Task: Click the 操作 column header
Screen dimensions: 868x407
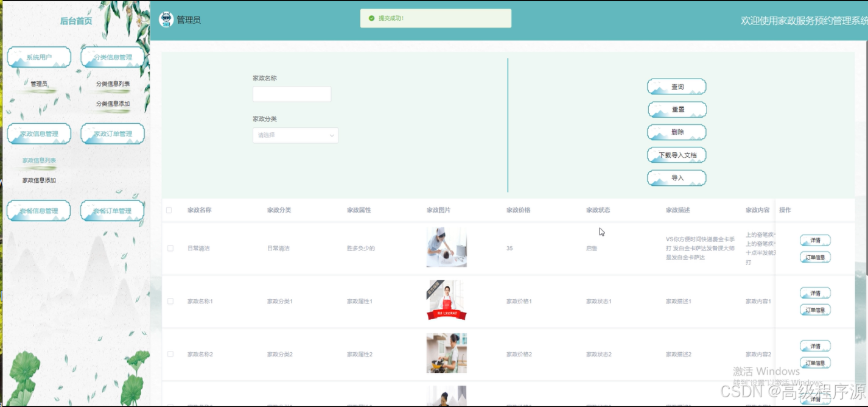Action: coord(785,210)
